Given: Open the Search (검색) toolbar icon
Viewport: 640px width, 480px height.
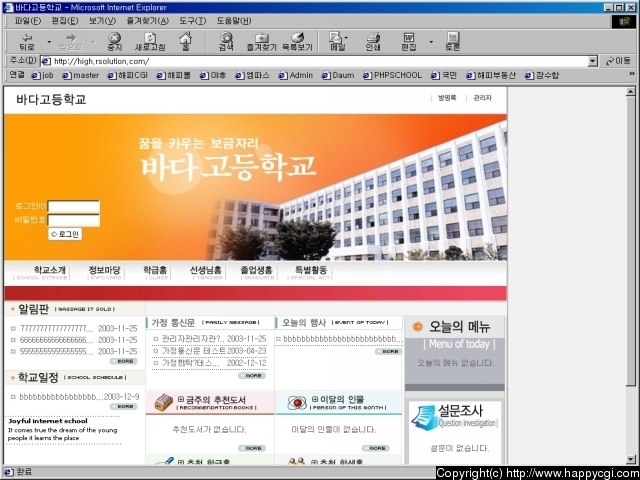Looking at the screenshot, I should pos(226,42).
